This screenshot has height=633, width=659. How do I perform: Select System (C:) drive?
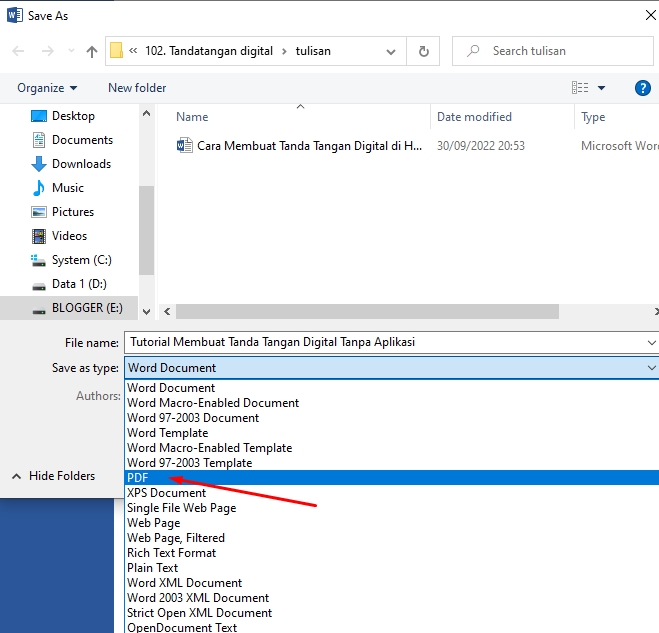(x=71, y=260)
